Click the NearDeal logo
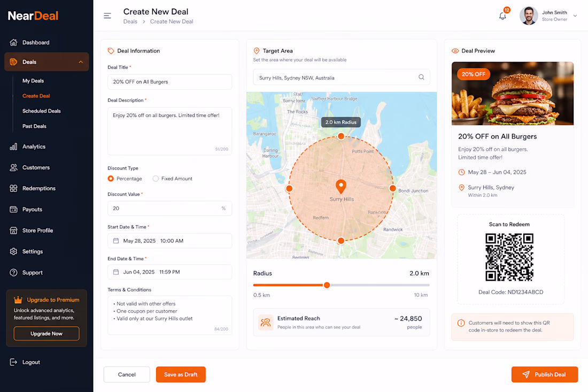Screen dimensions: 588x392 coord(33,16)
